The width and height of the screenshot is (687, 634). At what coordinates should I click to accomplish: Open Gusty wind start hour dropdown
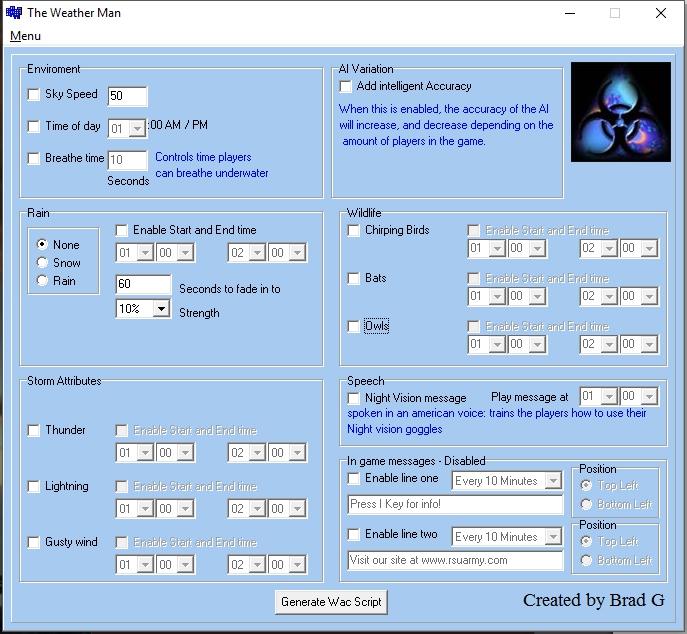(x=135, y=565)
